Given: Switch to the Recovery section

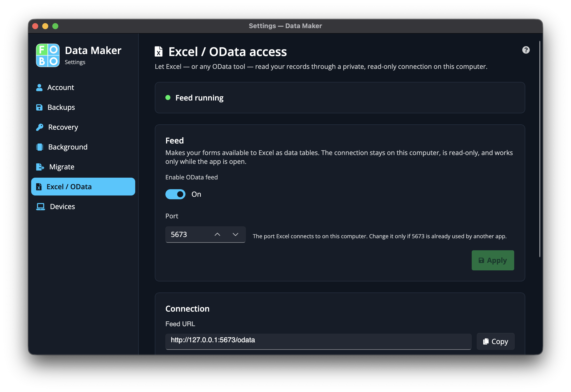Looking at the screenshot, I should coord(83,127).
